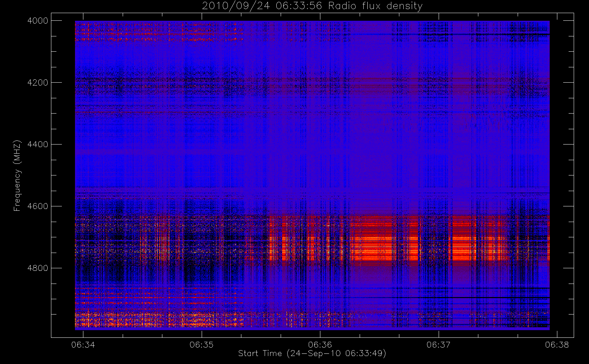
Task: Click the 'Start Time (24-Sep-10 06:33:49)' label
Action: 312,353
